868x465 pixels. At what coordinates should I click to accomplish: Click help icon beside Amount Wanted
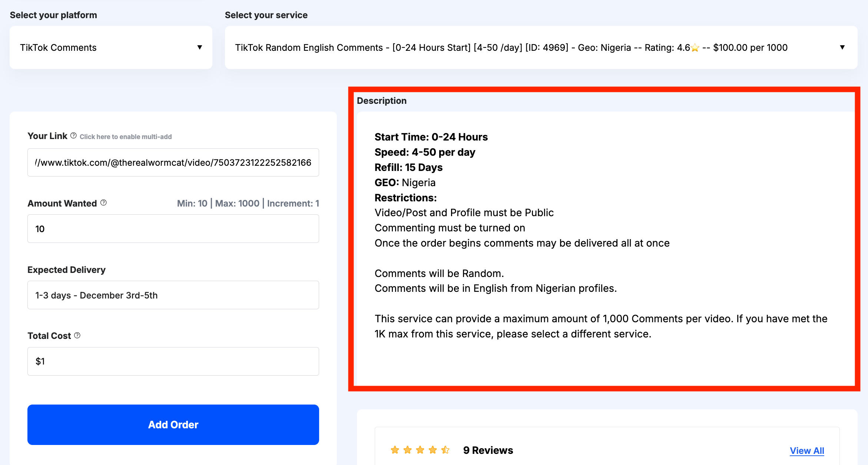(103, 202)
